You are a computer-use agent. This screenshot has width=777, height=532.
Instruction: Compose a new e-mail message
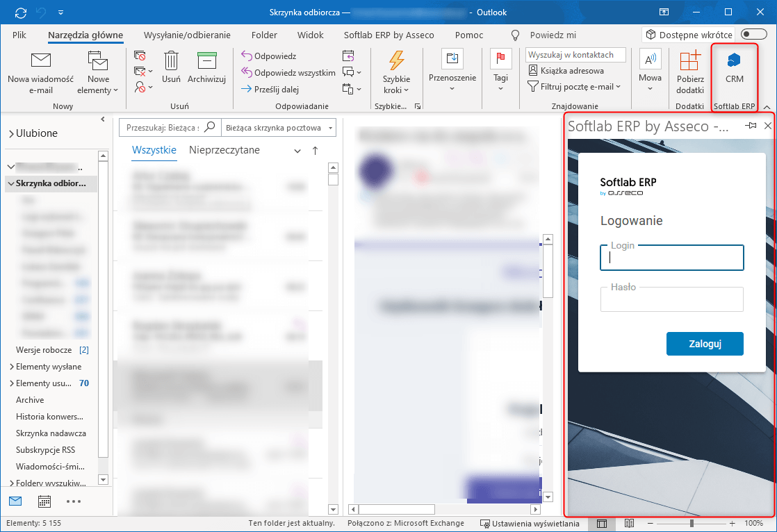pos(40,74)
